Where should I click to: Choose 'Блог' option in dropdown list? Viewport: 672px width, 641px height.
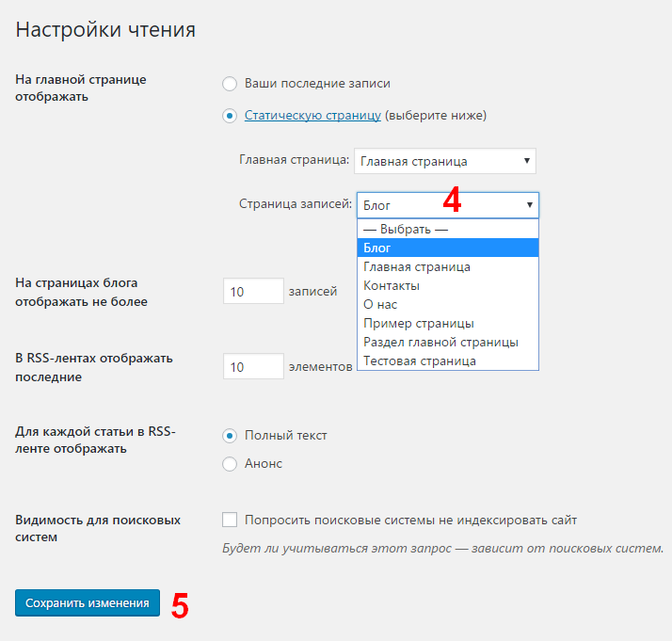[448, 248]
